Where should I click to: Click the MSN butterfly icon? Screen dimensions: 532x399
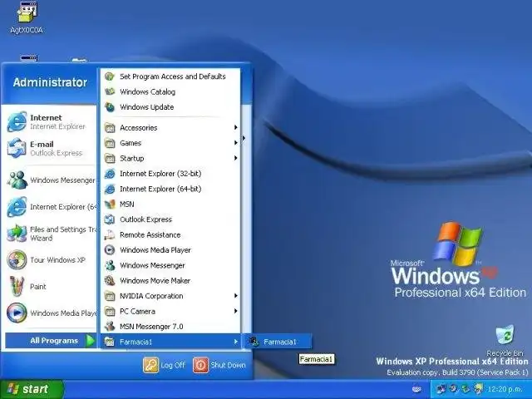coord(110,204)
